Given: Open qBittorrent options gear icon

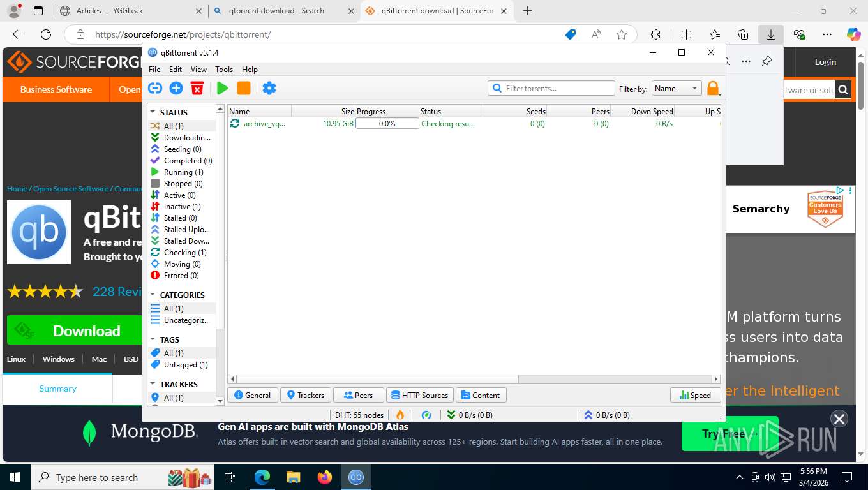Looking at the screenshot, I should [269, 88].
